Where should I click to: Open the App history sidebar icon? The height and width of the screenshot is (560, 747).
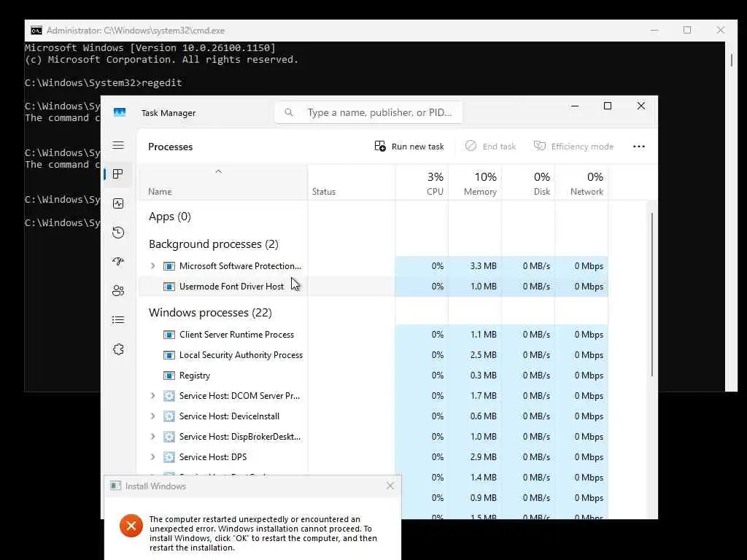click(118, 233)
